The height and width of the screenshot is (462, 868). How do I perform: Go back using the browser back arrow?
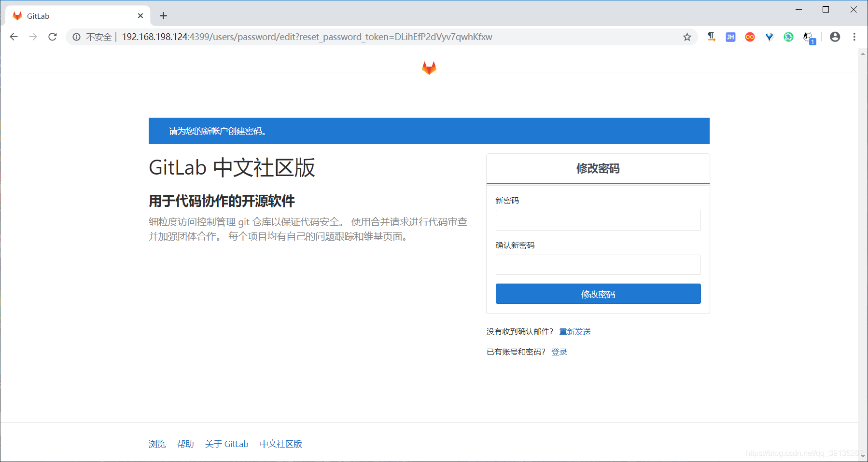[x=14, y=37]
